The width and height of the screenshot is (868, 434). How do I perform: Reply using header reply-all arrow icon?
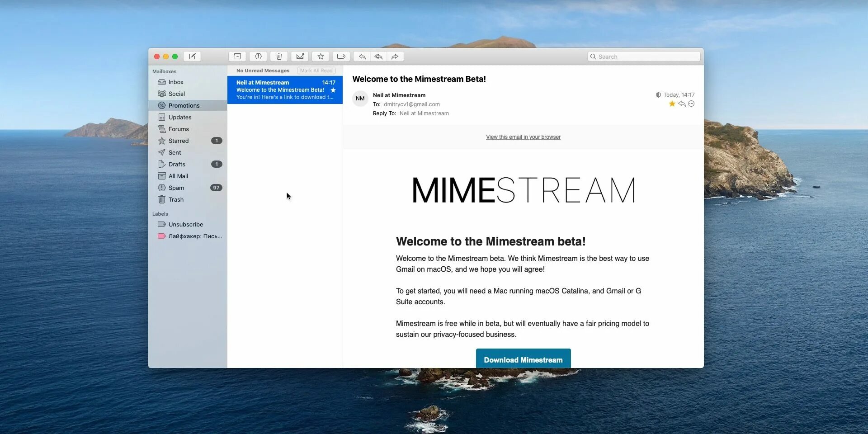pos(682,104)
